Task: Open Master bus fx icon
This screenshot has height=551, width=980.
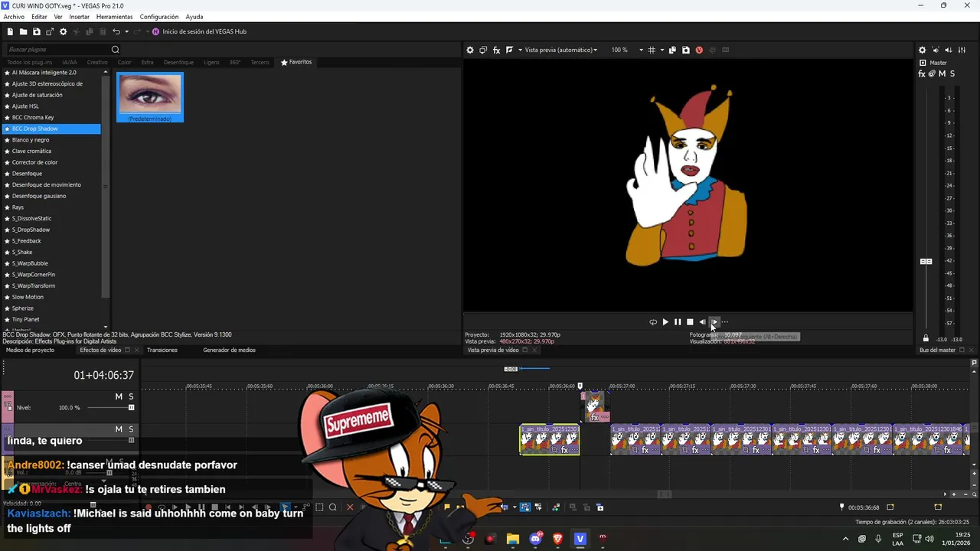Action: click(922, 73)
